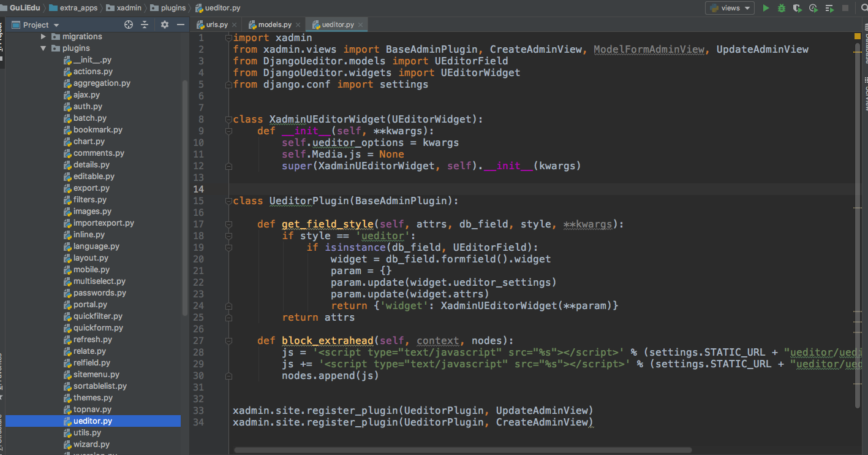Click the yellow inspection status square
Image resolution: width=868 pixels, height=455 pixels.
tap(858, 37)
